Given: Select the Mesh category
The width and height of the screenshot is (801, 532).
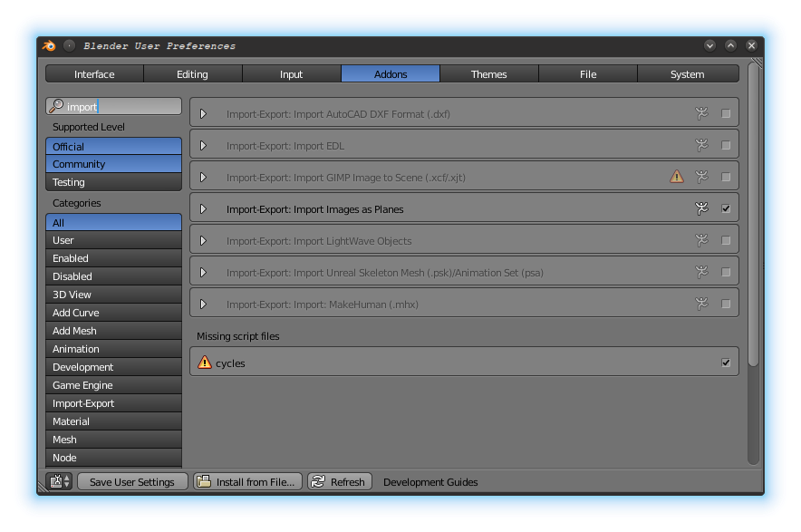Looking at the screenshot, I should (x=113, y=440).
